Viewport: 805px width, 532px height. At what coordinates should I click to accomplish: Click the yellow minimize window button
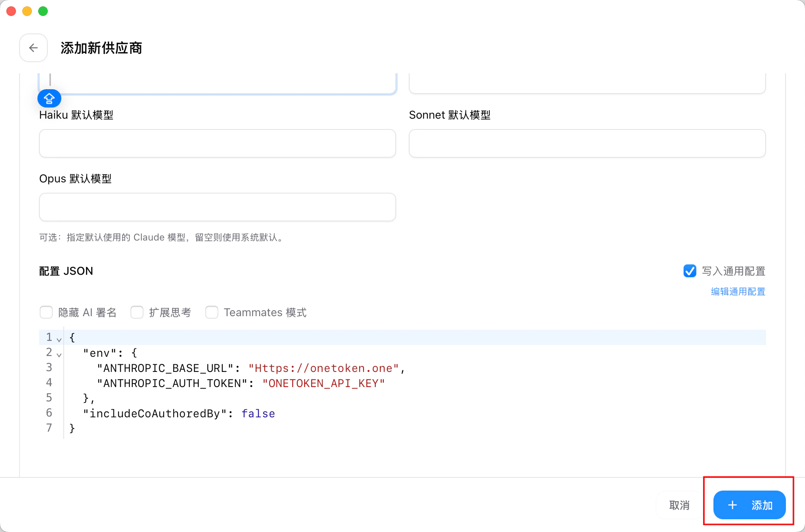click(x=27, y=11)
